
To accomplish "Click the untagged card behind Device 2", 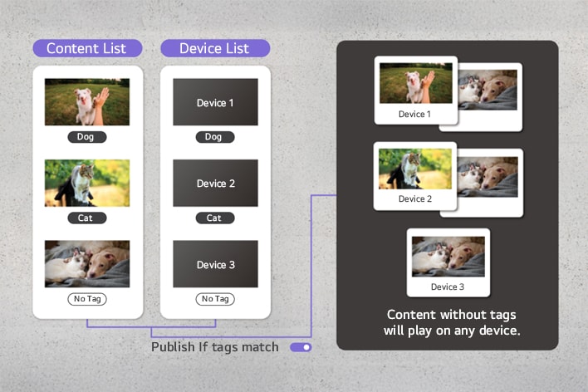I will point(491,183).
